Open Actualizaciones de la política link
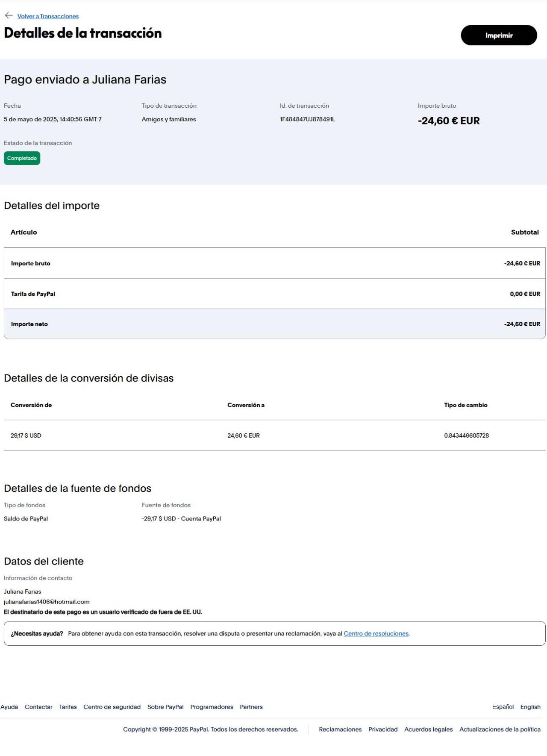The width and height of the screenshot is (547, 756). [500, 730]
